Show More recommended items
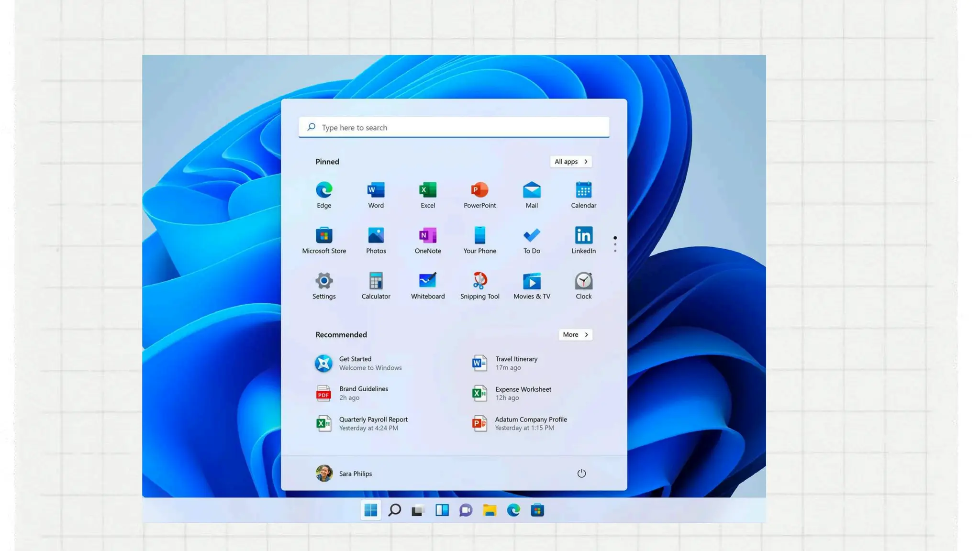The image size is (980, 551). coord(575,335)
